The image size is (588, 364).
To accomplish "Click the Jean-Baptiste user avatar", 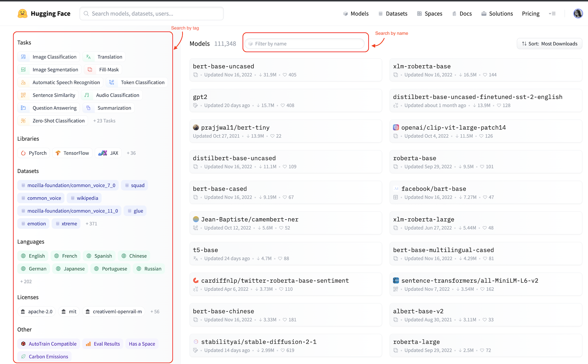I will [196, 219].
